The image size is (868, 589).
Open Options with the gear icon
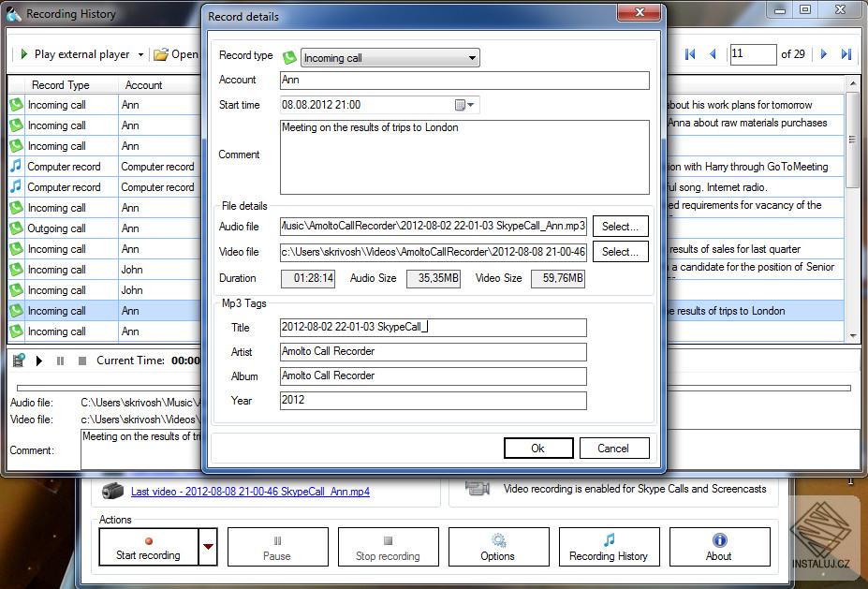pos(499,547)
